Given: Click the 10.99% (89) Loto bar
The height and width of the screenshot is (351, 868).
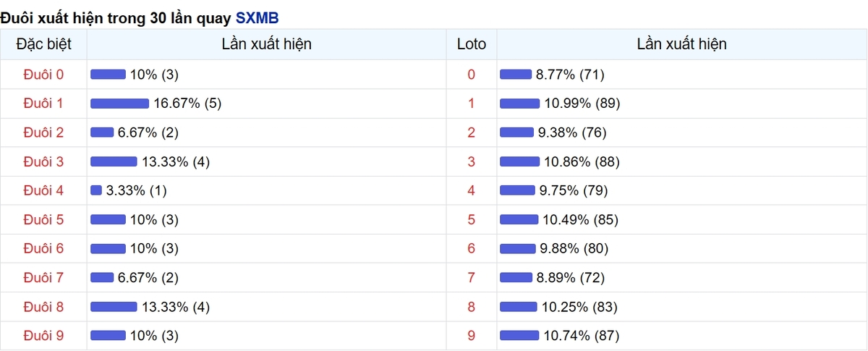Looking at the screenshot, I should pyautogui.click(x=519, y=103).
